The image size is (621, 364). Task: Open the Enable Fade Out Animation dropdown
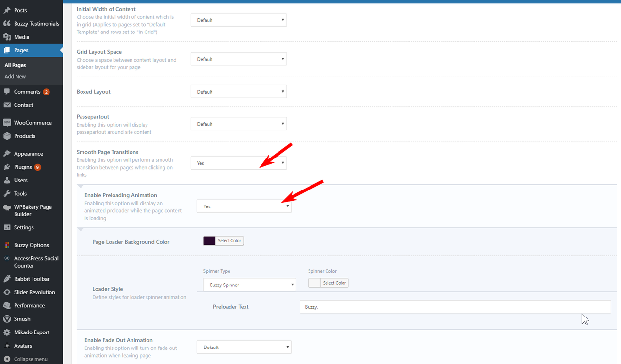(x=244, y=348)
